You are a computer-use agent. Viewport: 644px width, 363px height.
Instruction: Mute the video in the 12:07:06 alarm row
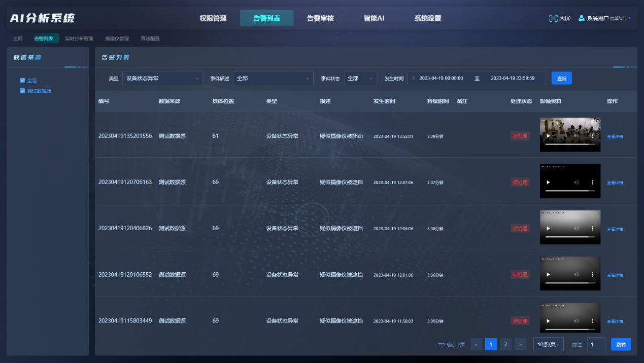click(576, 182)
